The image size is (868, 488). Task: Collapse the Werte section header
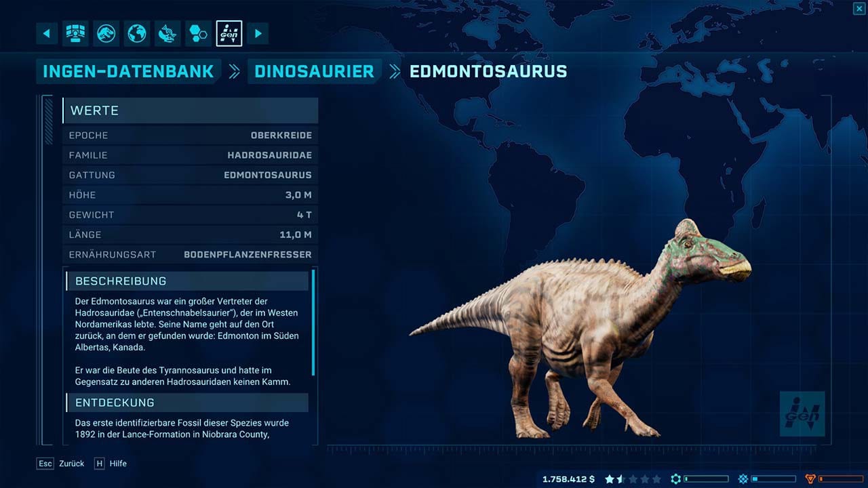coord(190,110)
